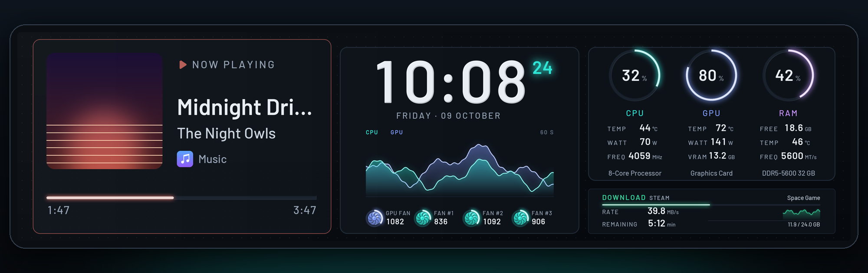Click the Space Game download rate graph
Viewport: 868px width, 273px height.
point(801,213)
